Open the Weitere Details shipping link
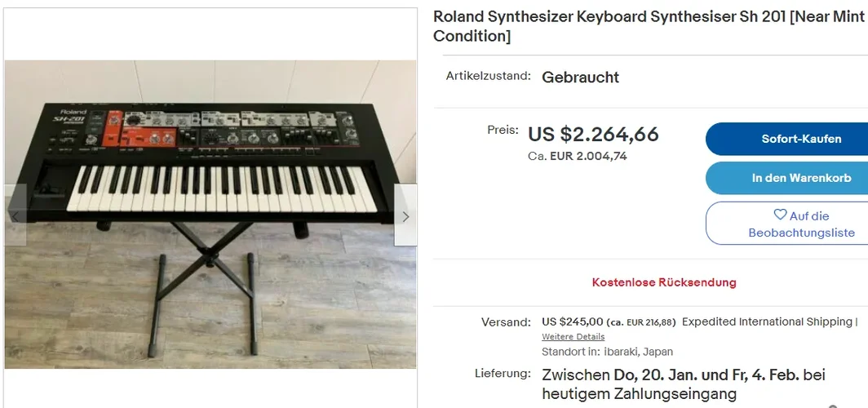 573,336
